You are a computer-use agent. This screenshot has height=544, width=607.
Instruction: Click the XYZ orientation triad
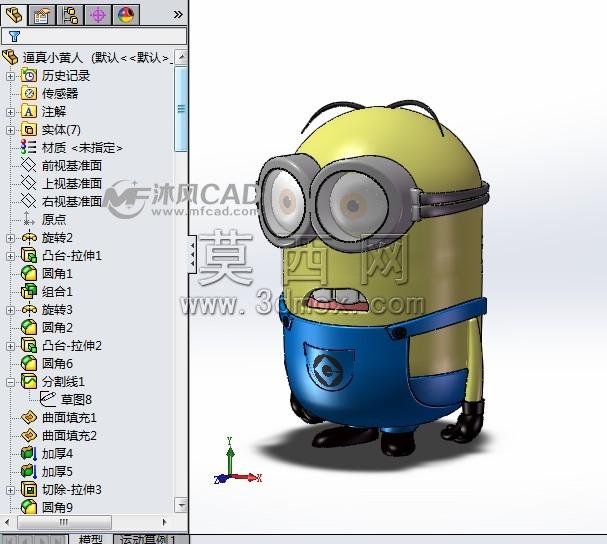(237, 462)
